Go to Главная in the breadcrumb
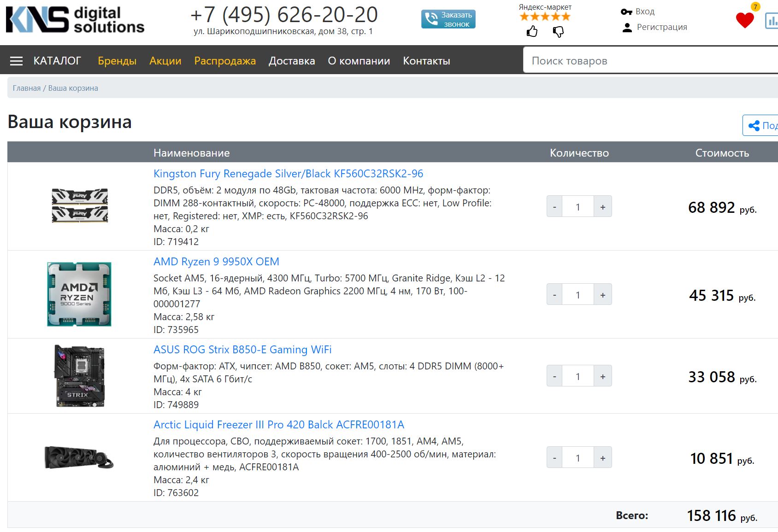The image size is (778, 532). tap(27, 88)
